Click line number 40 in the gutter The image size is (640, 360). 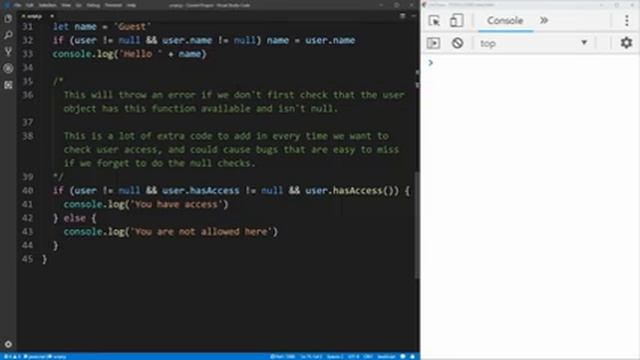point(28,191)
